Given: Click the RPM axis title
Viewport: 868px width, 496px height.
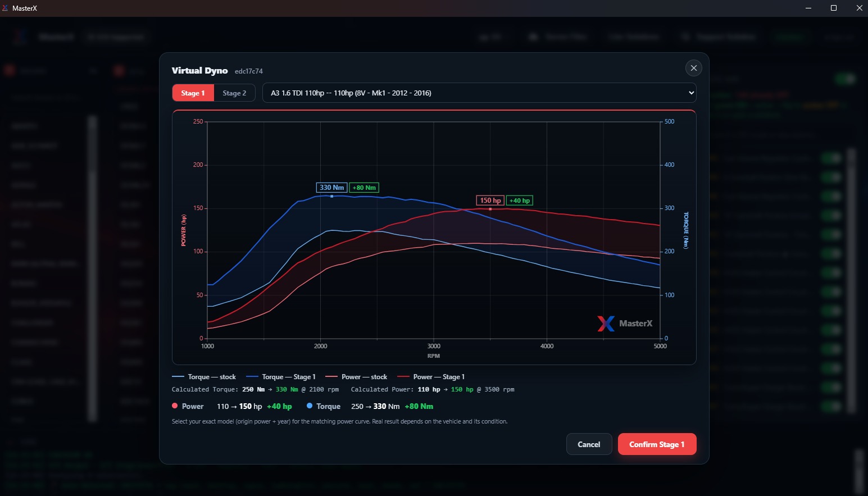Looking at the screenshot, I should 434,356.
